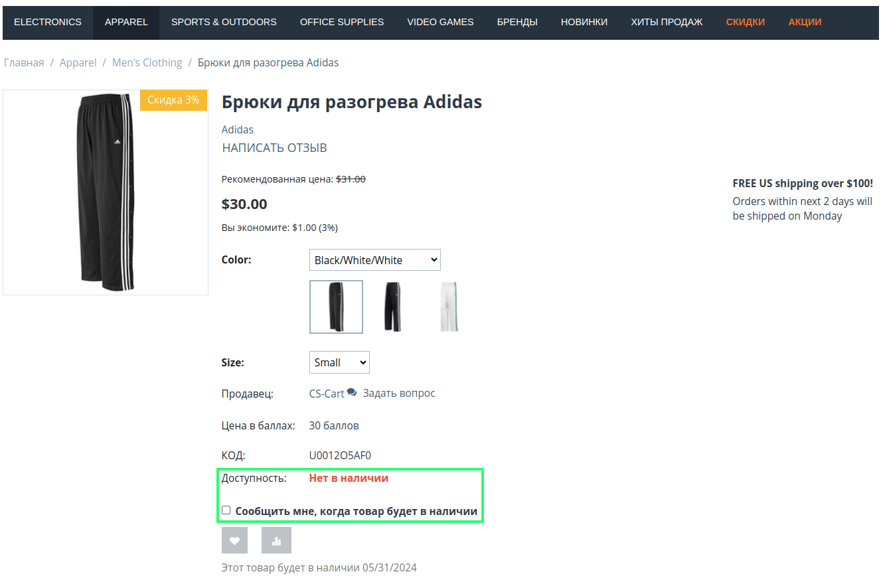Image resolution: width=881 pixels, height=588 pixels.
Task: Click the Adidas brand link under title
Action: click(237, 129)
